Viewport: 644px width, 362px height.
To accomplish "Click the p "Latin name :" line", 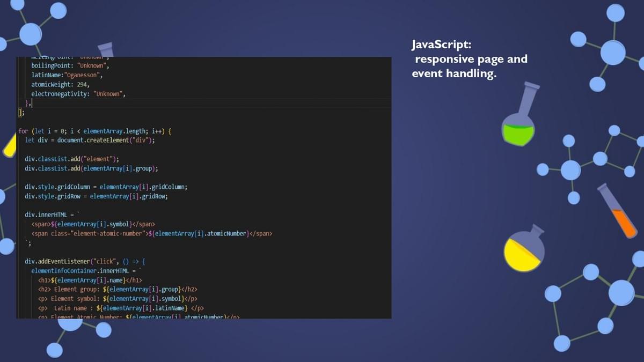I will click(x=121, y=308).
